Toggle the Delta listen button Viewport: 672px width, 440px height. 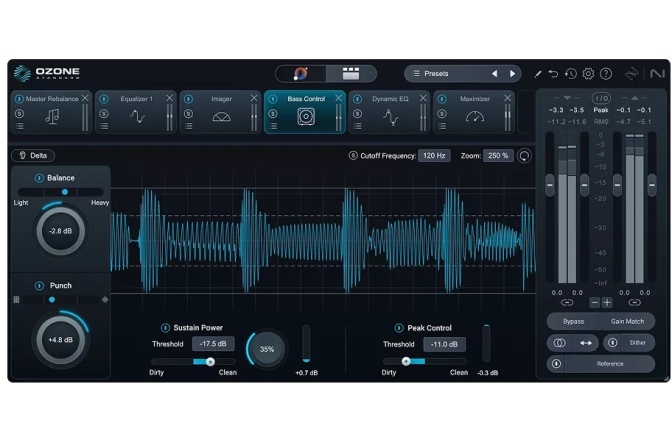click(x=33, y=155)
